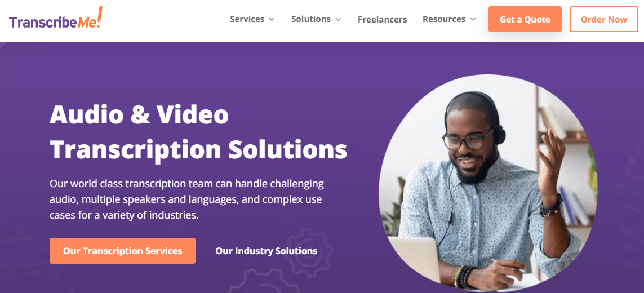Go to the Freelancers page
This screenshot has height=293, width=644.
click(x=382, y=19)
